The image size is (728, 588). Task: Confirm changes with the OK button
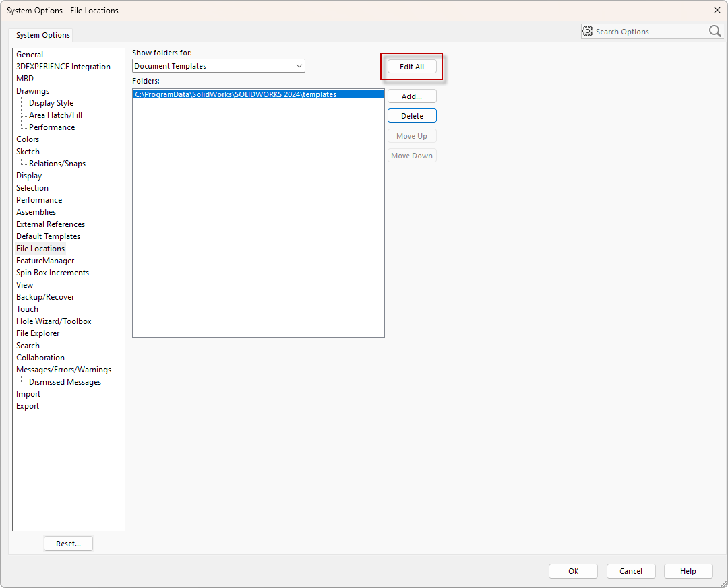(573, 570)
